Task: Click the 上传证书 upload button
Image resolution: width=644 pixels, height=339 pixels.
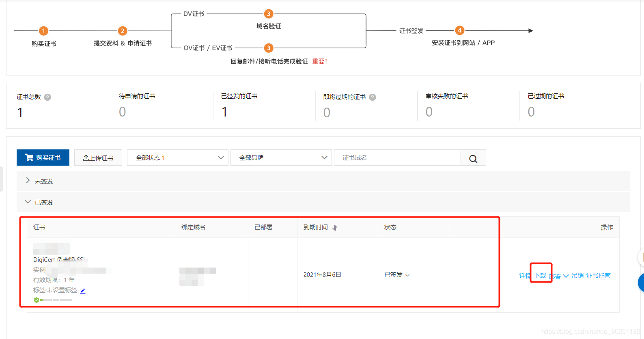Action: tap(98, 158)
